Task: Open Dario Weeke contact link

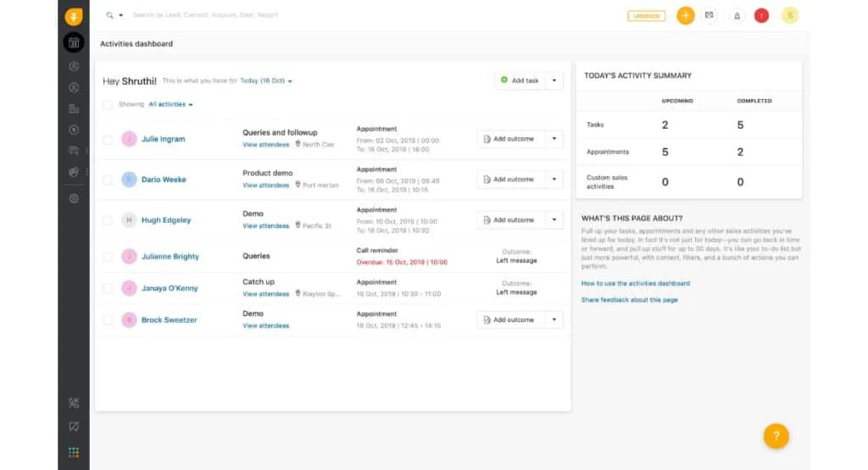Action: click(x=164, y=180)
